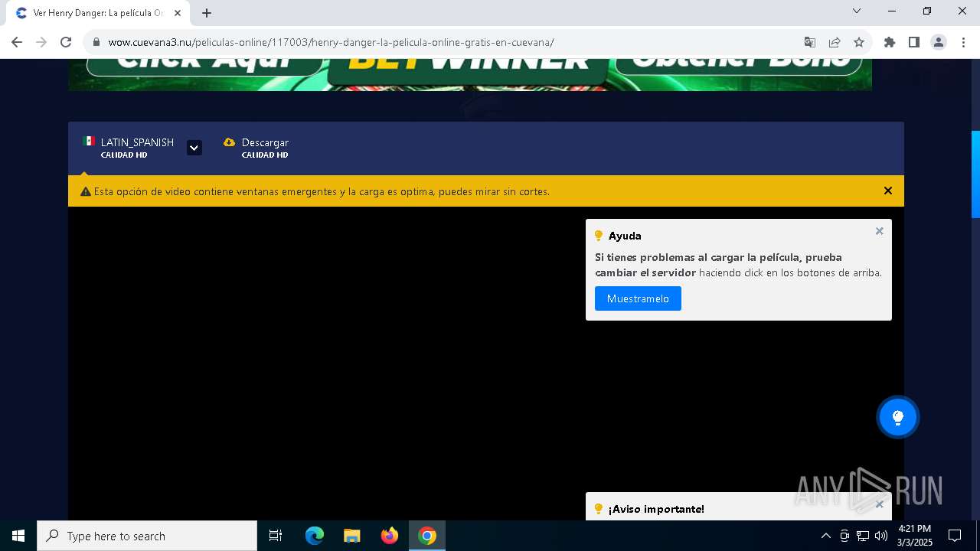
Task: Click the floating blue lightbulb button
Action: (x=898, y=417)
